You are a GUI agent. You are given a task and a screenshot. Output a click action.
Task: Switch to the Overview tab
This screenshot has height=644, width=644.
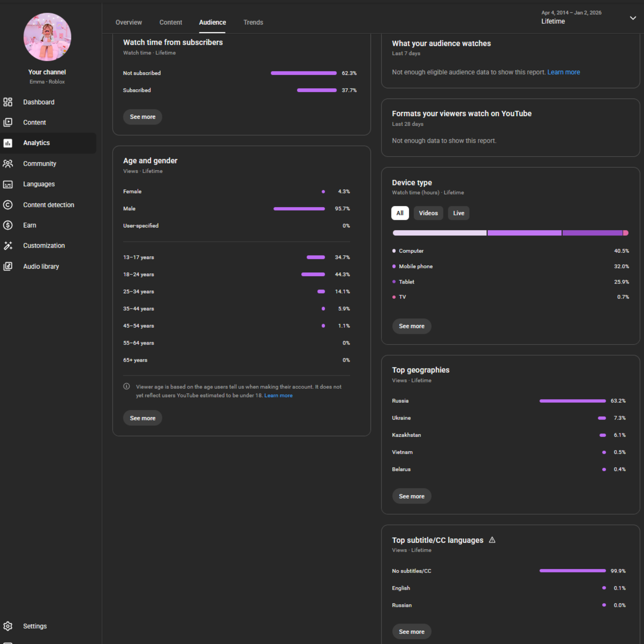point(128,22)
